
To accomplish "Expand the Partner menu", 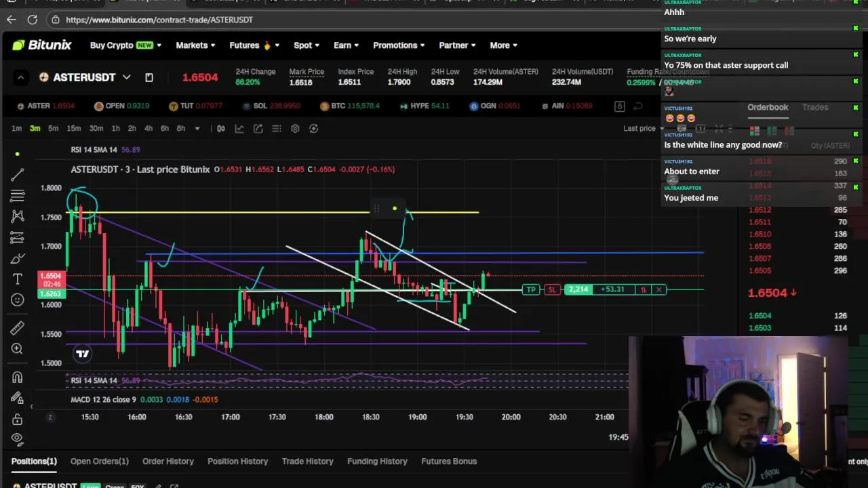I will click(x=456, y=45).
